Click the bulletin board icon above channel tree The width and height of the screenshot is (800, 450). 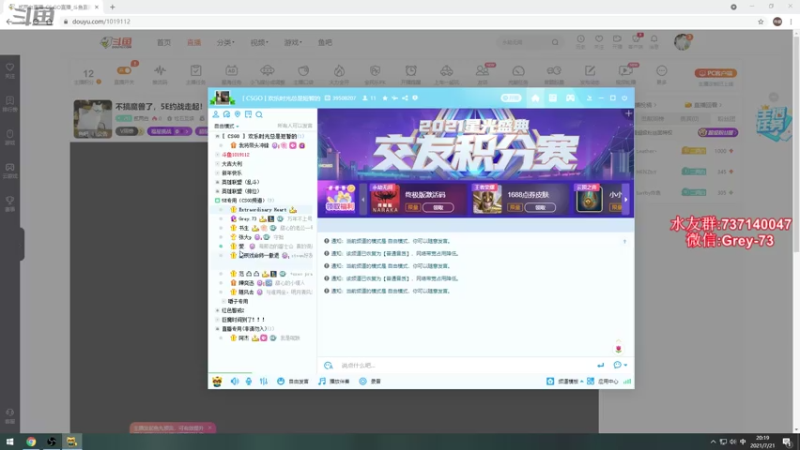[x=248, y=114]
